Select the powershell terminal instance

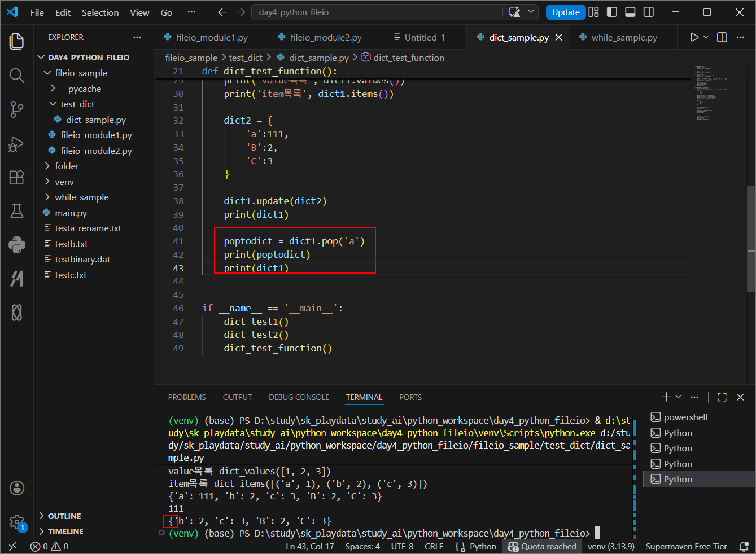699,417
